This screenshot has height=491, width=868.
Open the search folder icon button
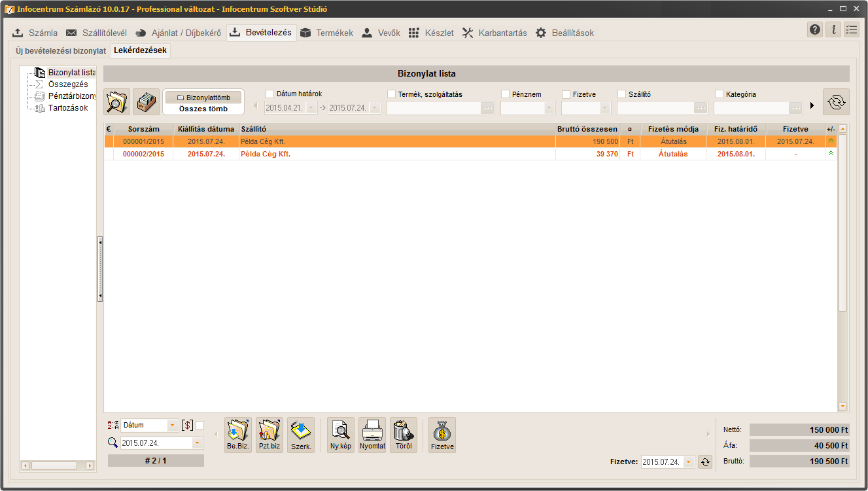(117, 101)
